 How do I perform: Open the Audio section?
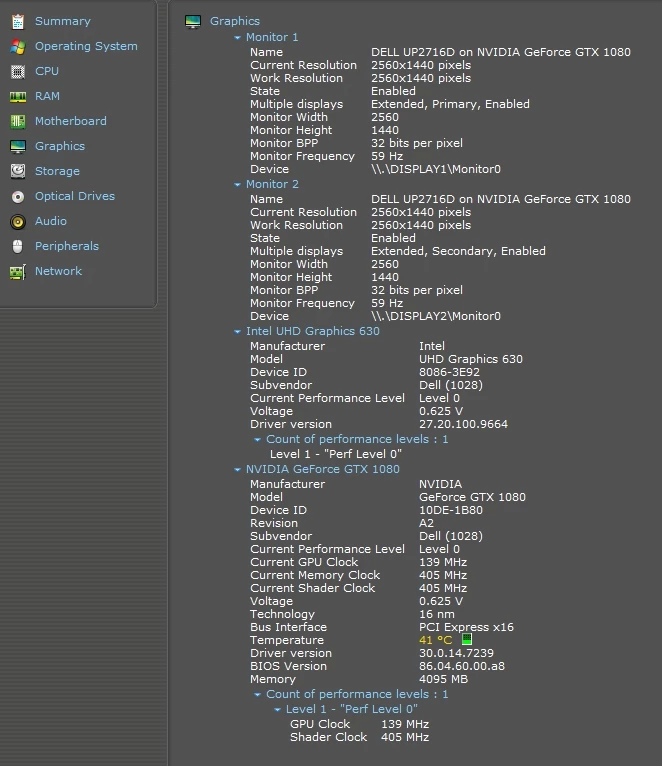coord(51,221)
